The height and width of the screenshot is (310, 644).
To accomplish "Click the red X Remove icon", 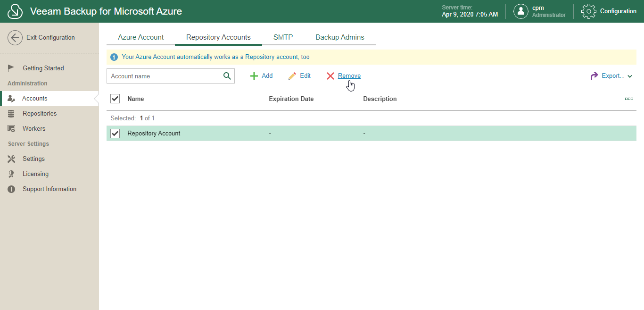I will (330, 76).
